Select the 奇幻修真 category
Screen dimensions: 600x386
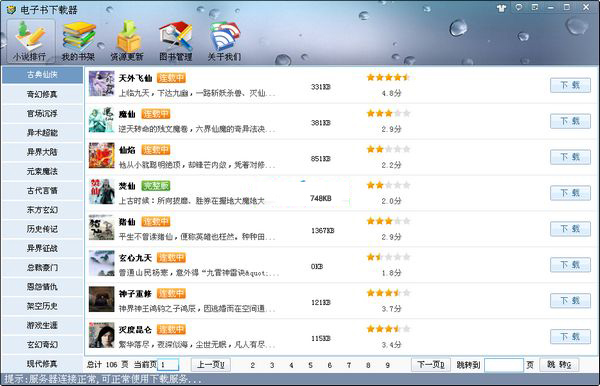point(42,94)
